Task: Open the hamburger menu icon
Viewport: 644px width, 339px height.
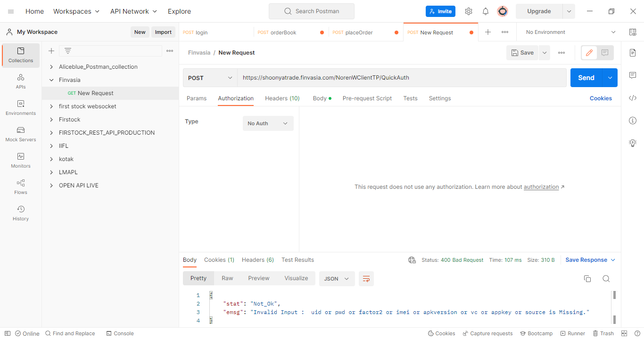Action: coord(11,11)
